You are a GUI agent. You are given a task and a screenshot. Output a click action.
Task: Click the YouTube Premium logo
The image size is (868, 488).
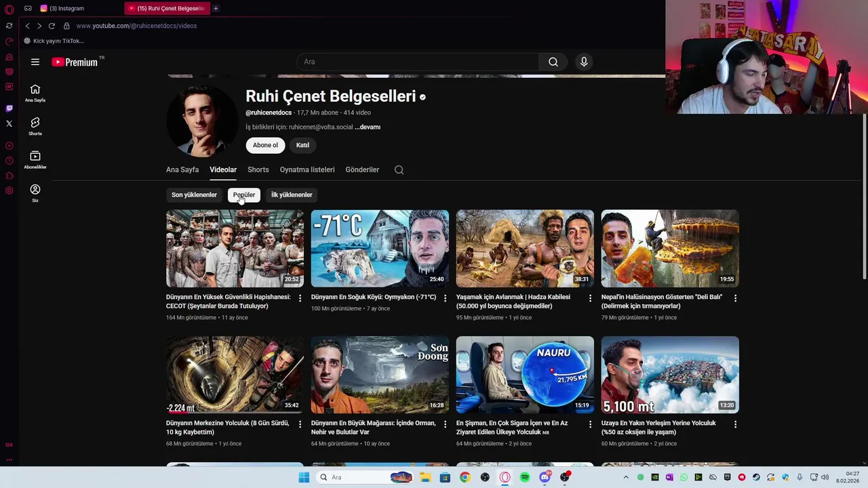tap(75, 62)
